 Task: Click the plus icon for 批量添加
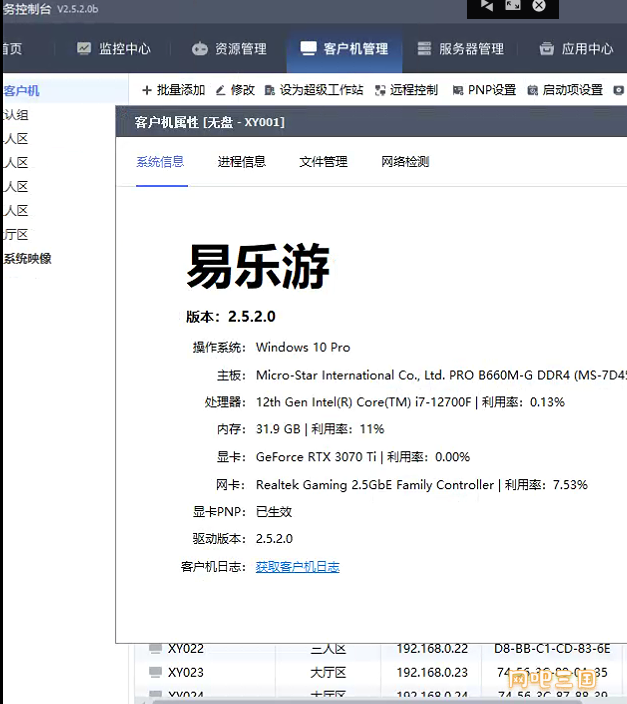147,90
